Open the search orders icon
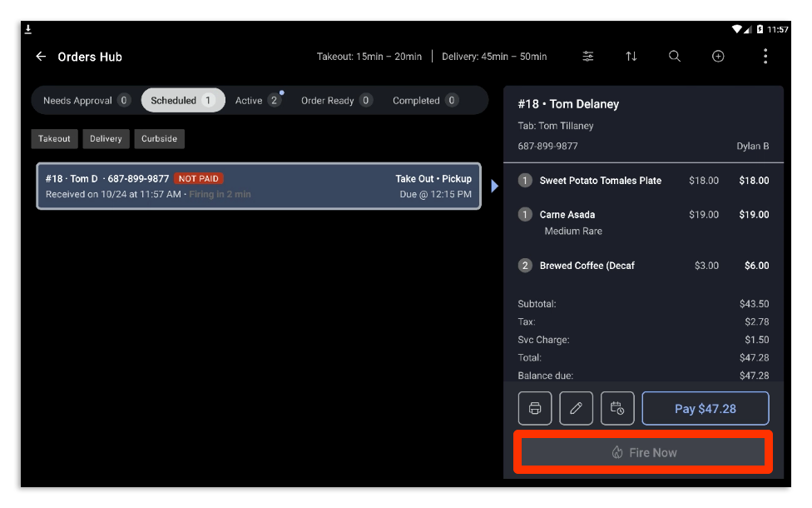This screenshot has height=508, width=812. pos(674,56)
